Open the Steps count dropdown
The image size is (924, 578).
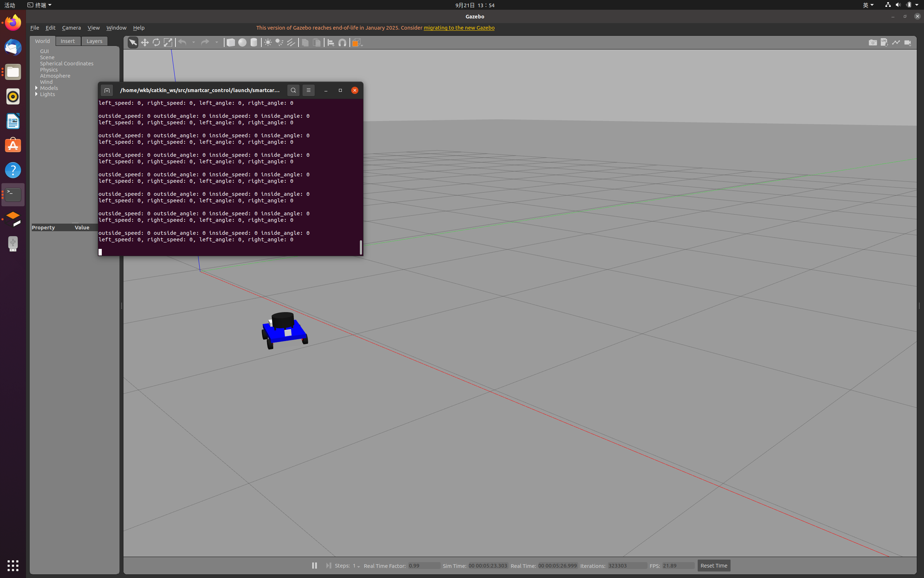(x=356, y=566)
